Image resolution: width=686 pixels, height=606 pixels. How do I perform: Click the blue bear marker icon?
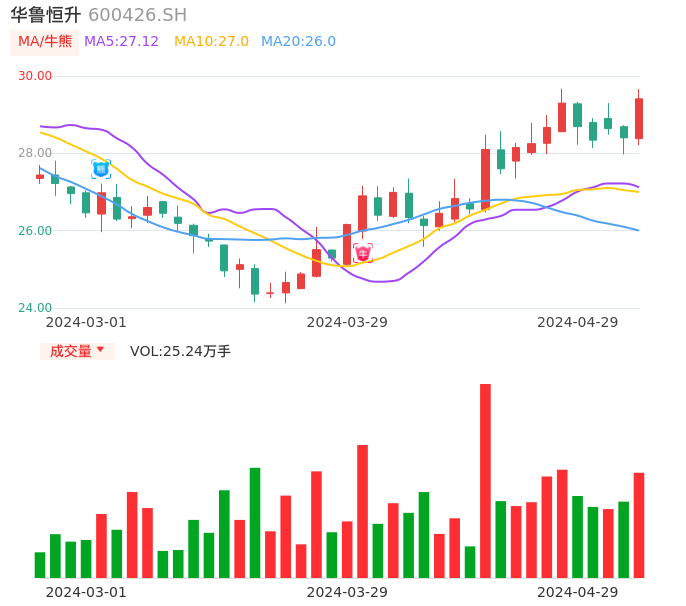(x=101, y=169)
